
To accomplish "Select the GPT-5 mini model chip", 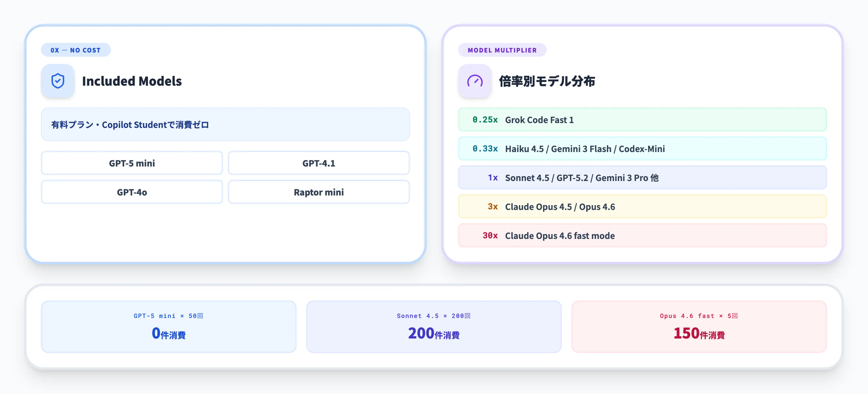I will 132,163.
